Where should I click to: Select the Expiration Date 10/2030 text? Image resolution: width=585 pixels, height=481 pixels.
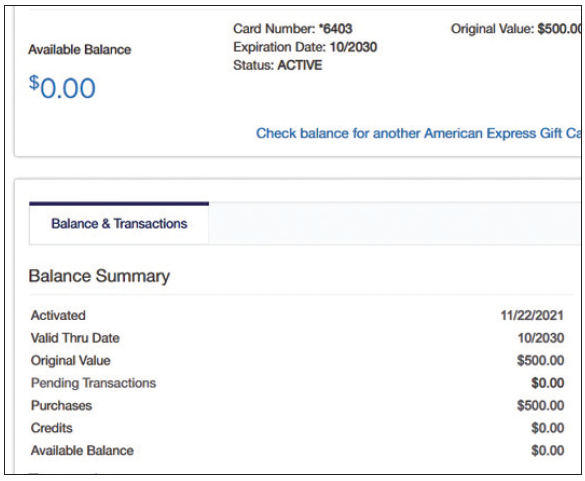coord(305,47)
